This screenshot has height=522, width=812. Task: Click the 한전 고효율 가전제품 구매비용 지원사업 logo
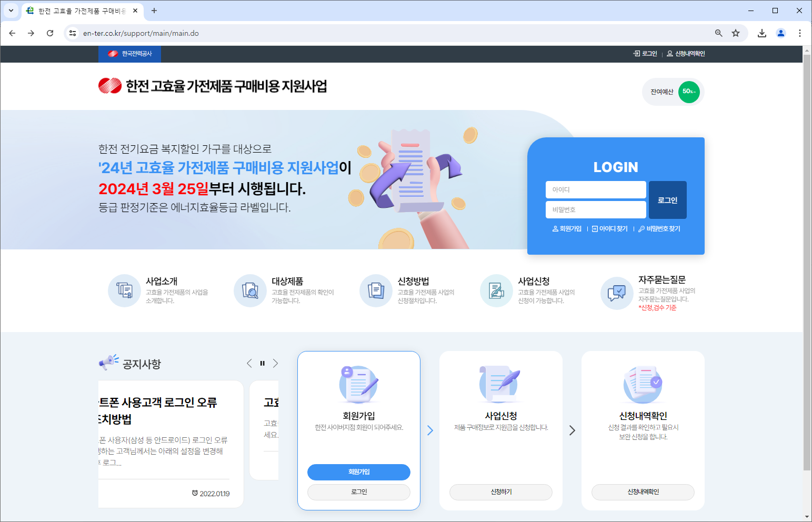coord(213,86)
